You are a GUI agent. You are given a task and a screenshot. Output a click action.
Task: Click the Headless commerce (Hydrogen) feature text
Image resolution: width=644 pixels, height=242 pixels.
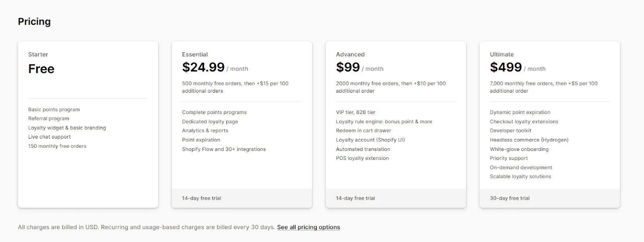click(529, 140)
